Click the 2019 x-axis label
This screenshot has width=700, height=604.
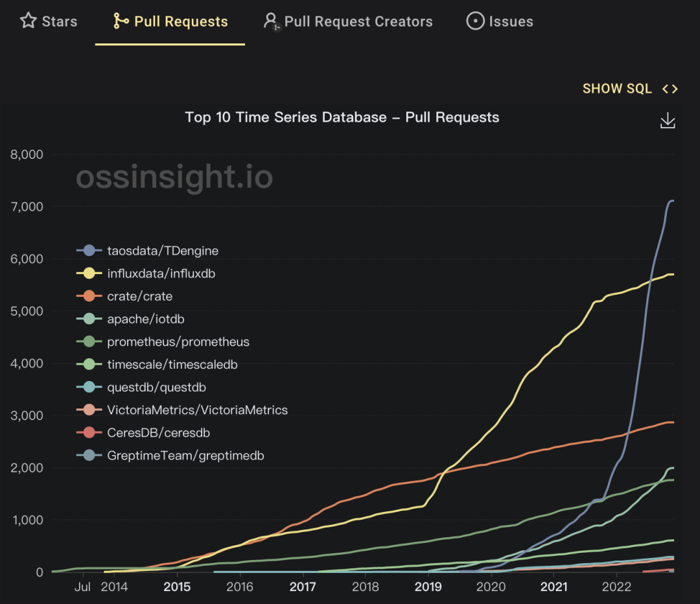click(x=428, y=587)
